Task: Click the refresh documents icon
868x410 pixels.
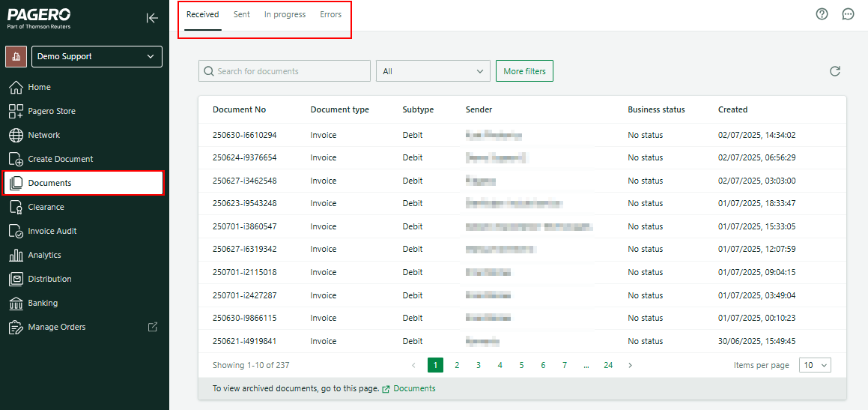Action: tap(835, 71)
